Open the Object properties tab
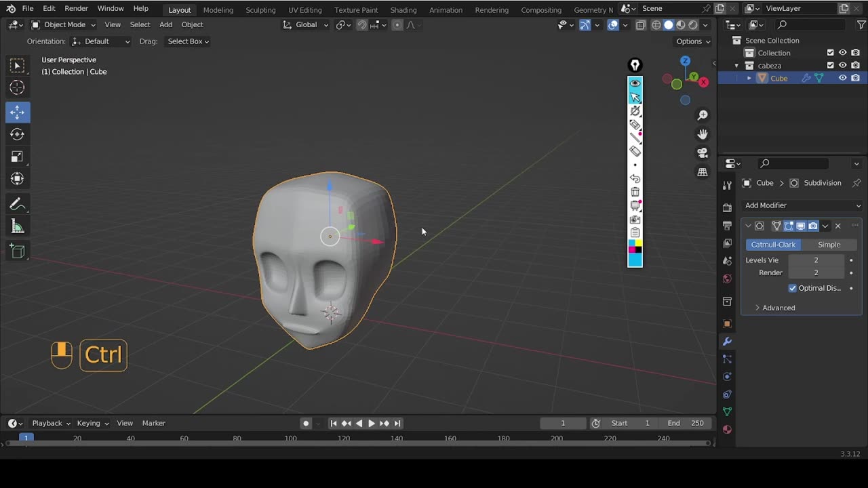Screen dimensions: 868x488 tap(727, 324)
